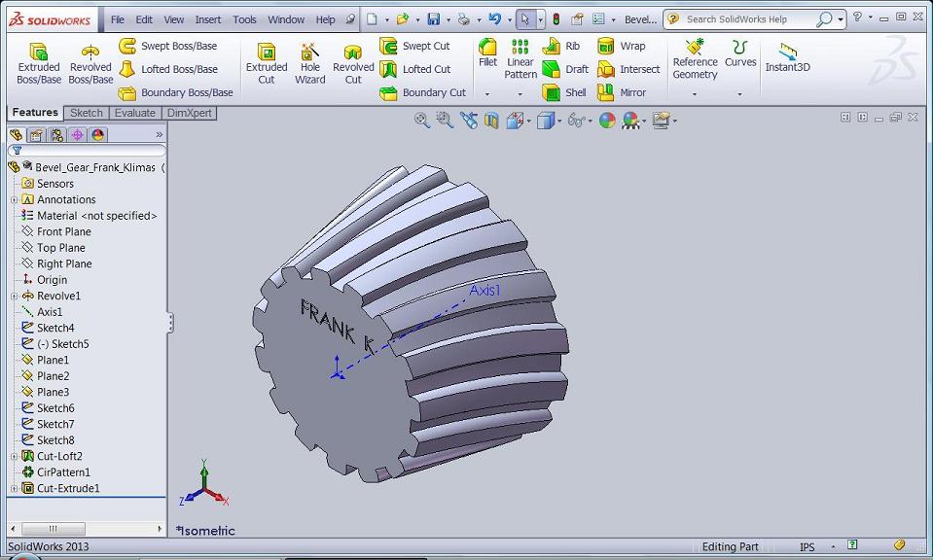933x560 pixels.
Task: Open the Reference Geometry dropdown
Action: point(695,94)
